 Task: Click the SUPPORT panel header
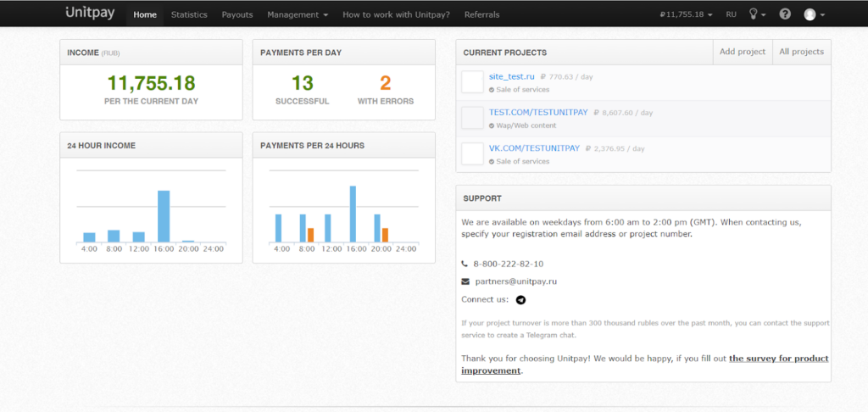(x=643, y=198)
